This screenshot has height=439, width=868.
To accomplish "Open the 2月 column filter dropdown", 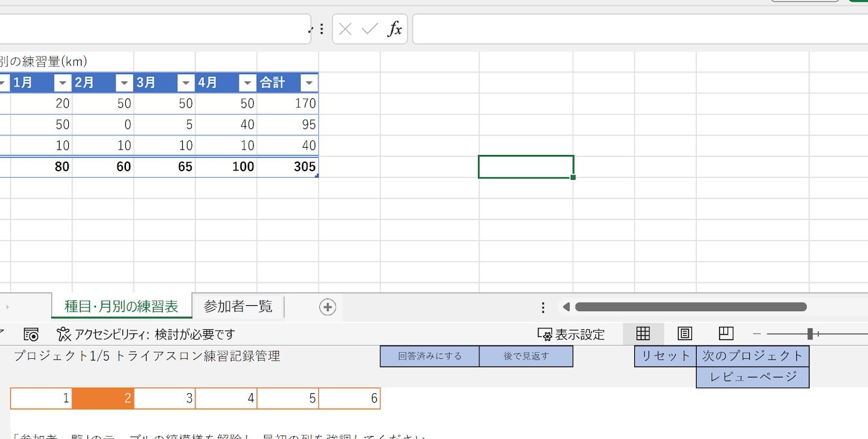I will point(124,83).
